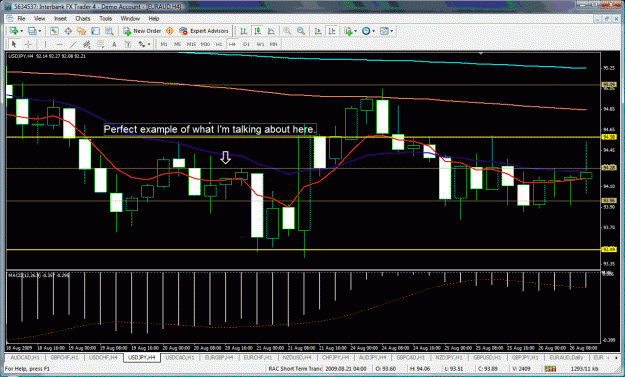Expand the Templates dropdown arrow
This screenshot has height=377, width=625.
[x=392, y=31]
